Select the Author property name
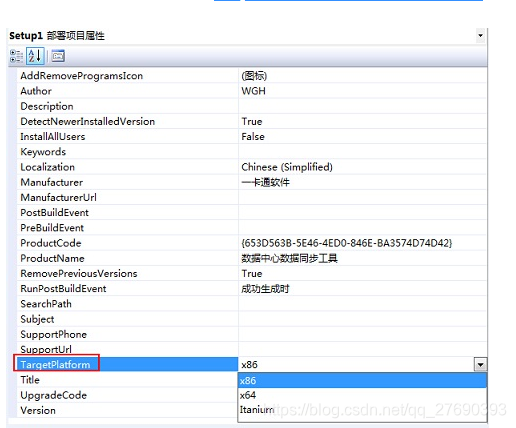The image size is (516, 428). coord(36,91)
